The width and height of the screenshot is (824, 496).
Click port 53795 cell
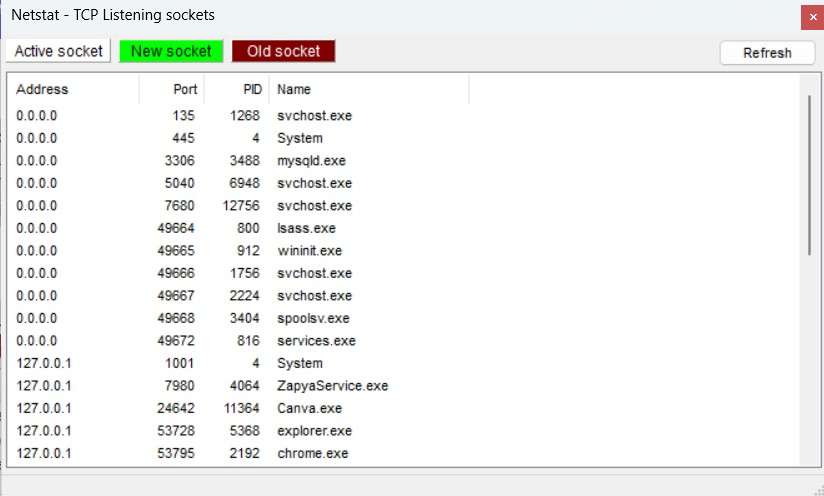click(x=176, y=453)
